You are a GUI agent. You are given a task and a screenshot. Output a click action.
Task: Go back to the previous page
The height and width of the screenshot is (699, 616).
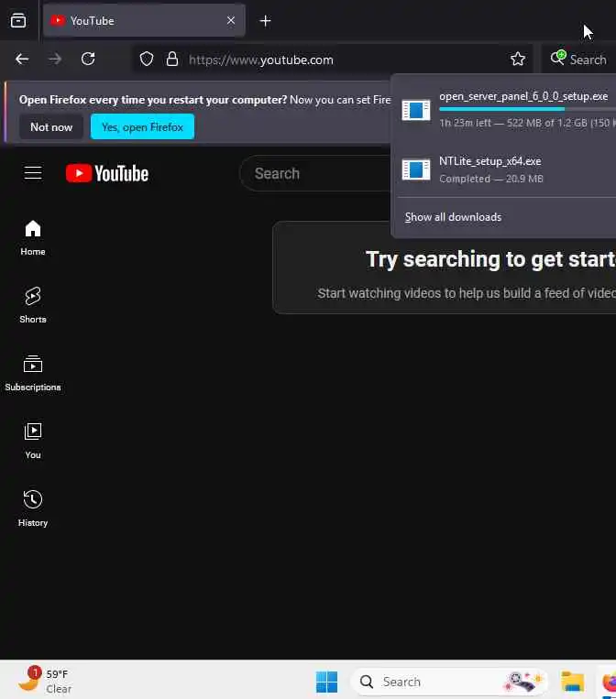tap(22, 59)
